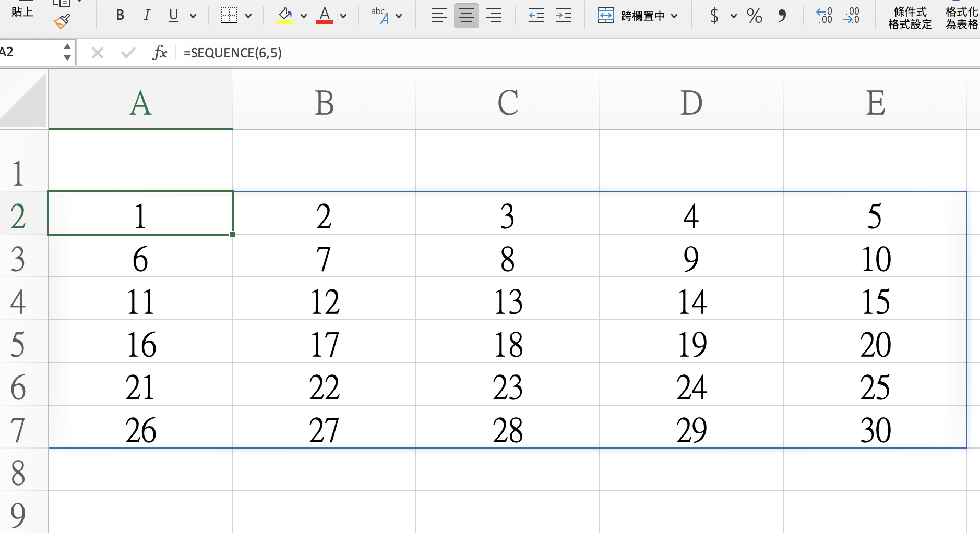Center align the cell text
The width and height of the screenshot is (980, 533).
point(466,16)
